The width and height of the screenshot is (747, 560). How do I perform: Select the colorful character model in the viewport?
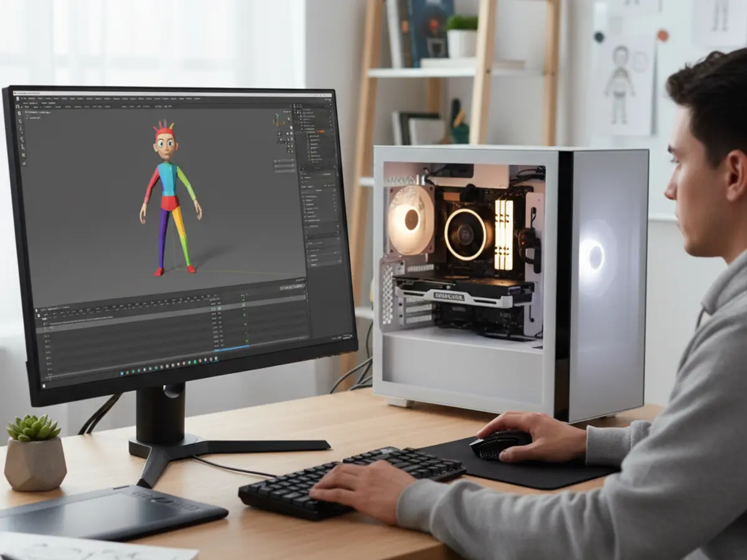(x=169, y=198)
